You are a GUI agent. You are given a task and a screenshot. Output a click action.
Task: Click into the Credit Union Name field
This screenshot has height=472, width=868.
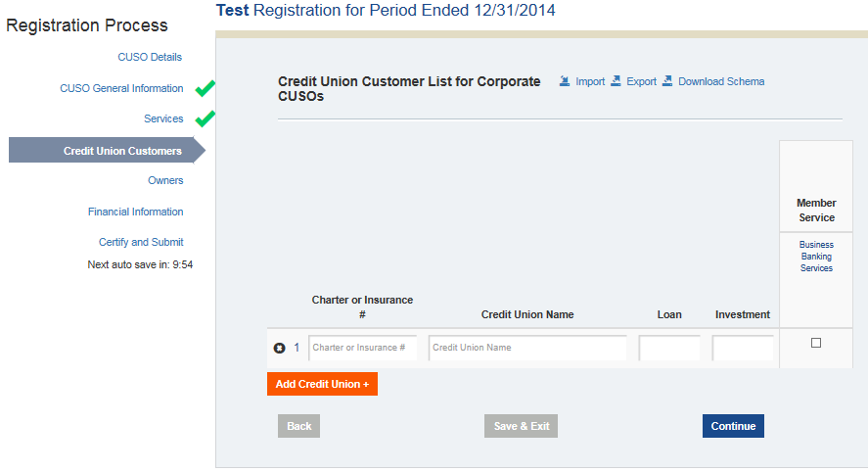(x=527, y=348)
